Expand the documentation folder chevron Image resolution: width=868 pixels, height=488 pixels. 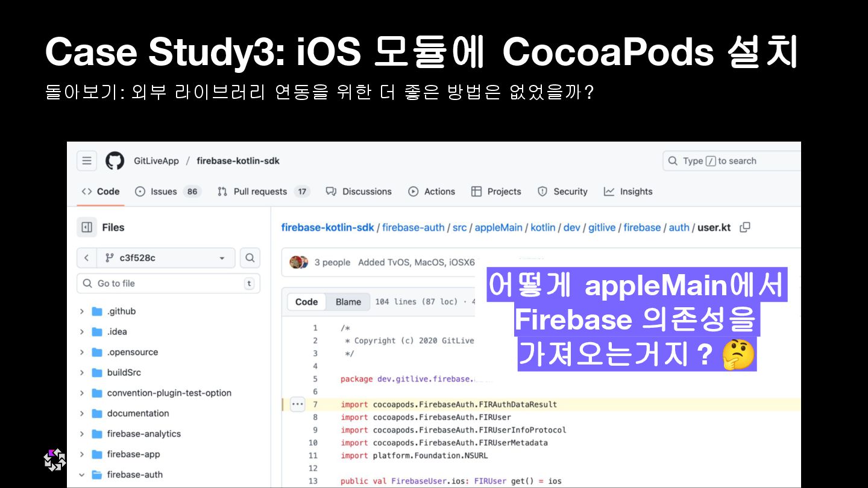pos(82,413)
